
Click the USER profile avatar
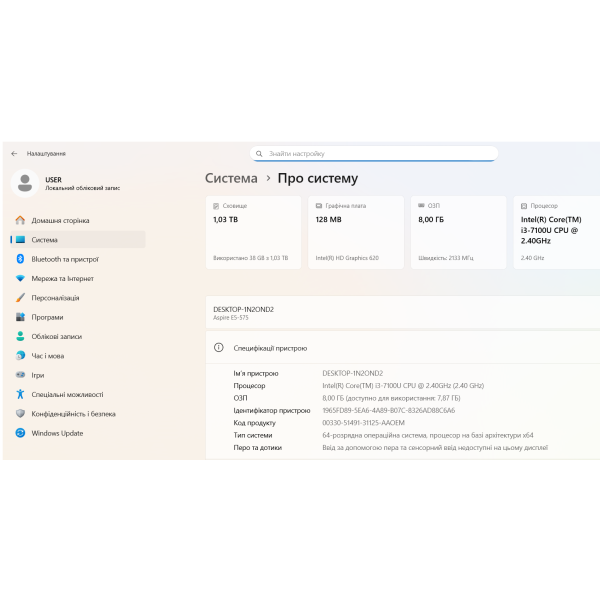(x=25, y=183)
